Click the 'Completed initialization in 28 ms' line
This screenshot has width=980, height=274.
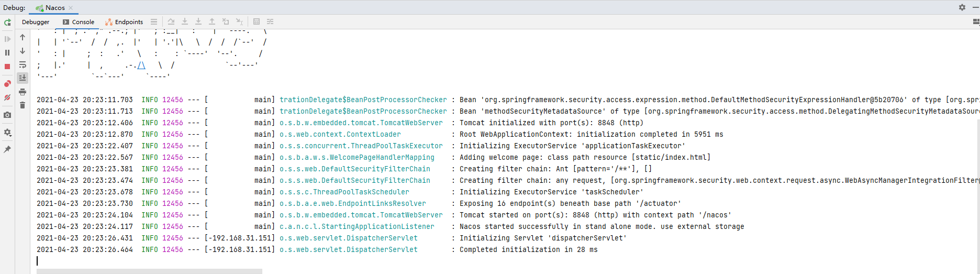pyautogui.click(x=529, y=249)
